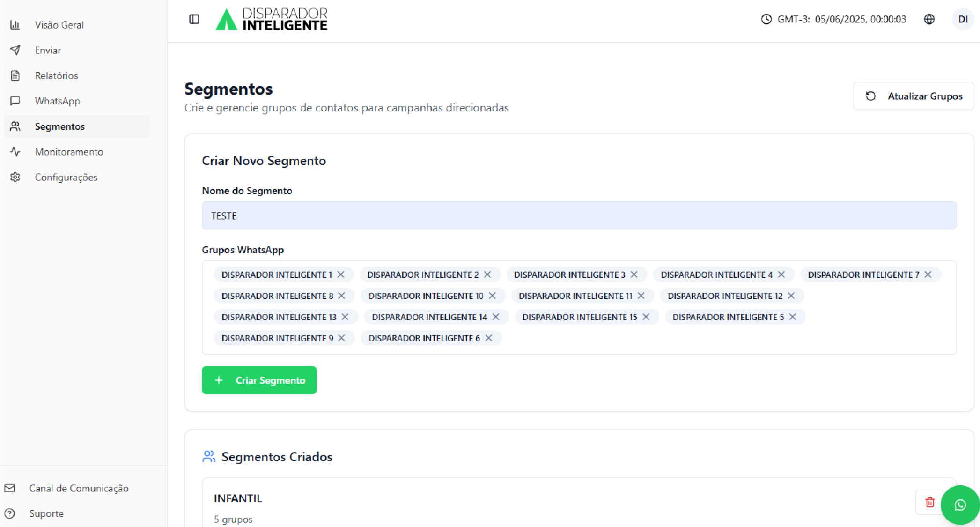Image resolution: width=980 pixels, height=527 pixels.
Task: Click the DISPARADOR INTELIGENTE 1 tag label
Action: pyautogui.click(x=277, y=275)
